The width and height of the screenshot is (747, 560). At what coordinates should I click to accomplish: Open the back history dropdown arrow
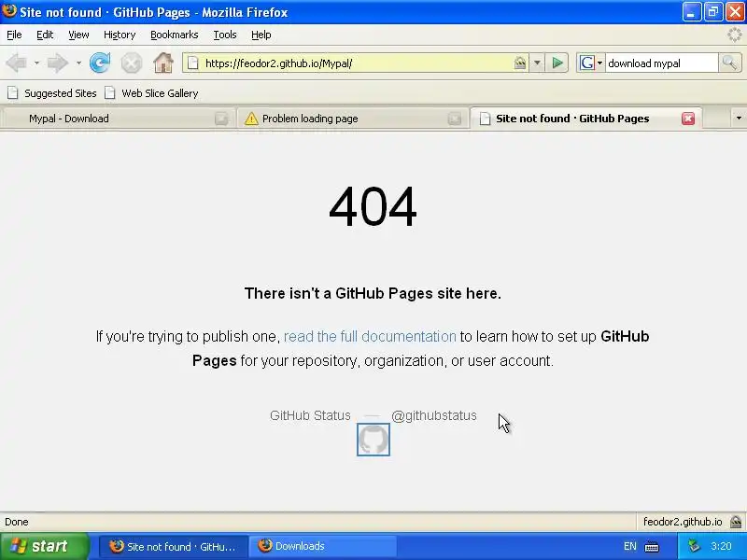[36, 63]
